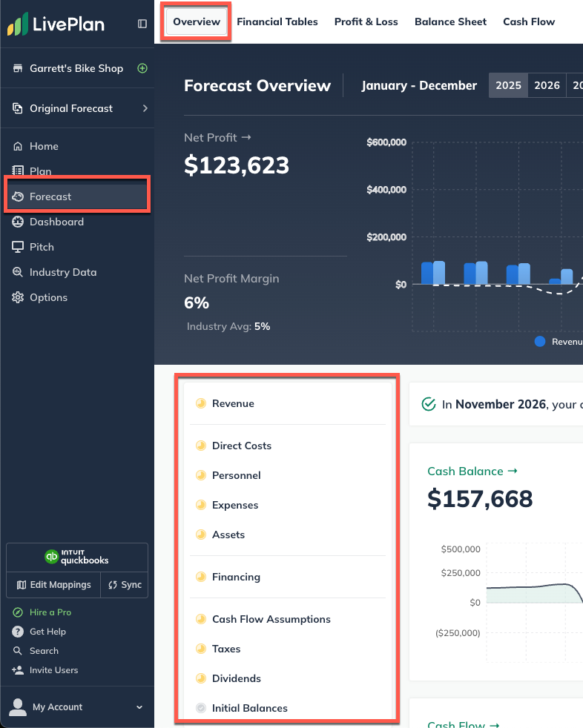Screen dimensions: 583x728
Task: Open the Balance Sheet tab
Action: (450, 21)
